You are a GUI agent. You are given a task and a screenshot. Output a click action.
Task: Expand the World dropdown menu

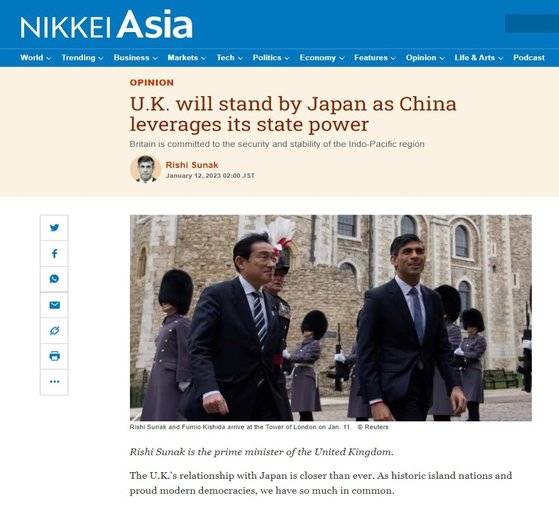click(x=35, y=58)
